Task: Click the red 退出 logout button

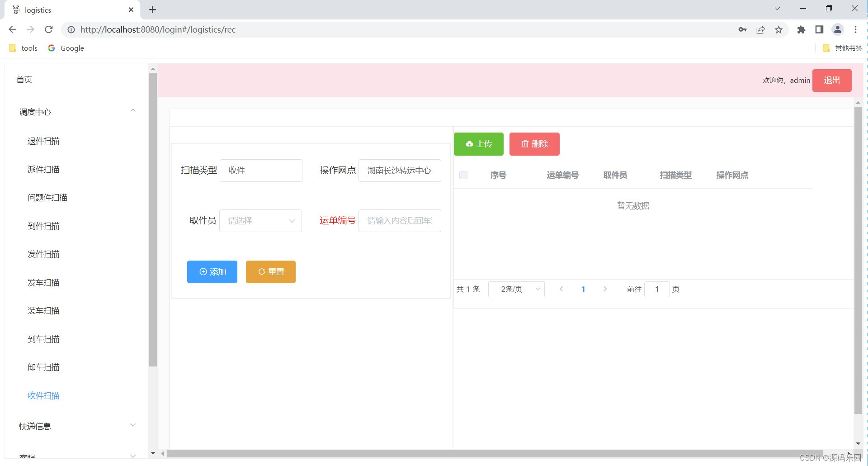Action: pyautogui.click(x=832, y=81)
